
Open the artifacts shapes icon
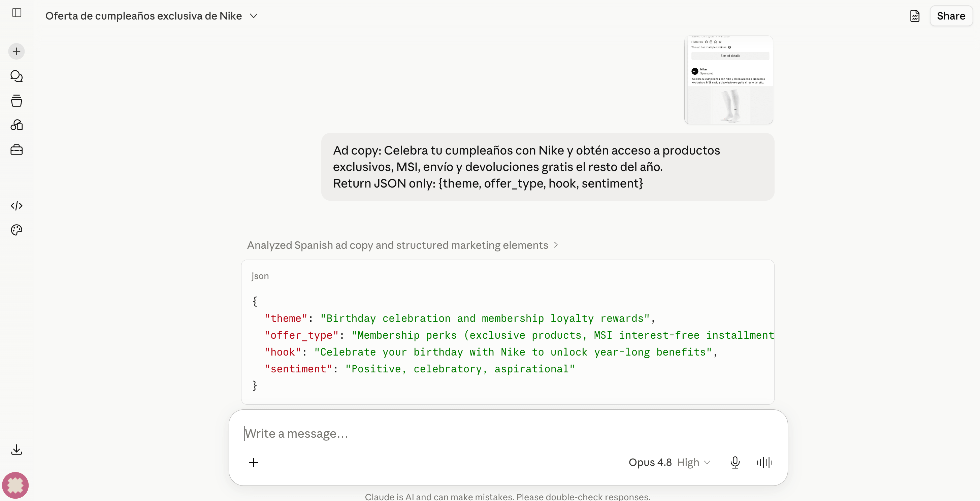click(17, 125)
